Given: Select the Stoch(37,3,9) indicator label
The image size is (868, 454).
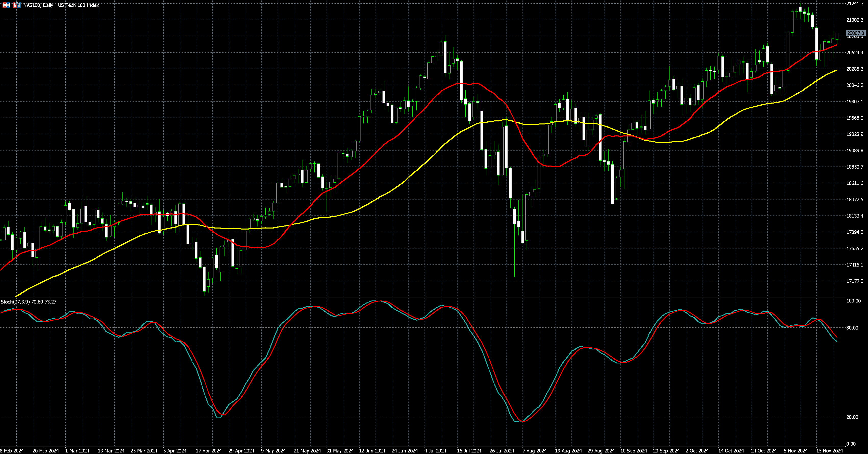Looking at the screenshot, I should [16, 302].
